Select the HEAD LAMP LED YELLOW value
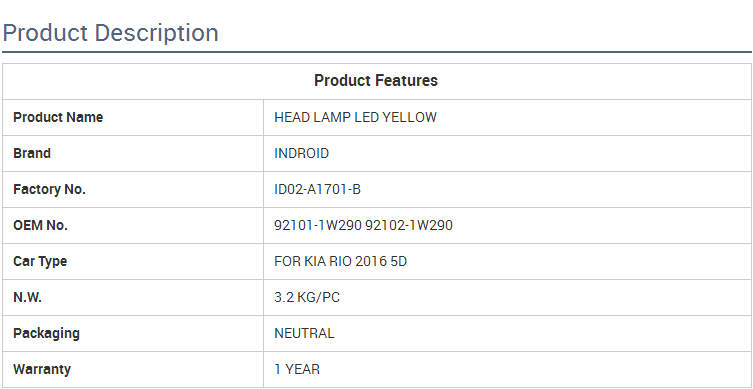The width and height of the screenshot is (753, 389). [x=355, y=118]
